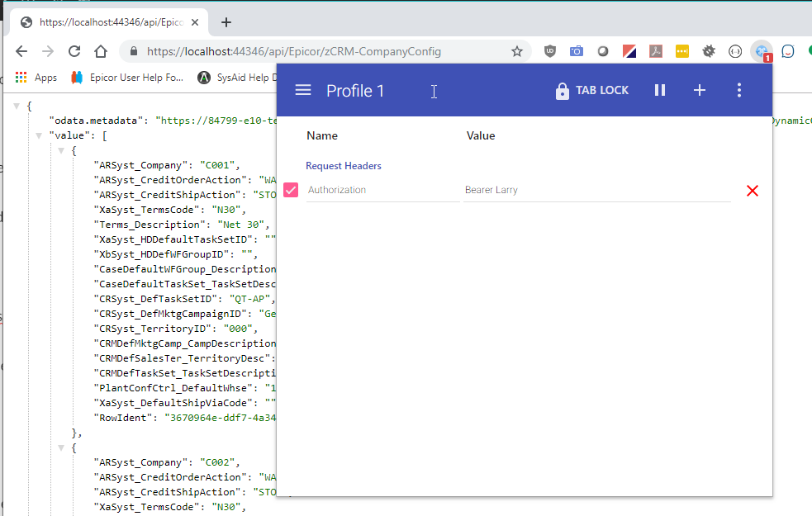Collapse the C002 company JSON object

[x=61, y=447]
